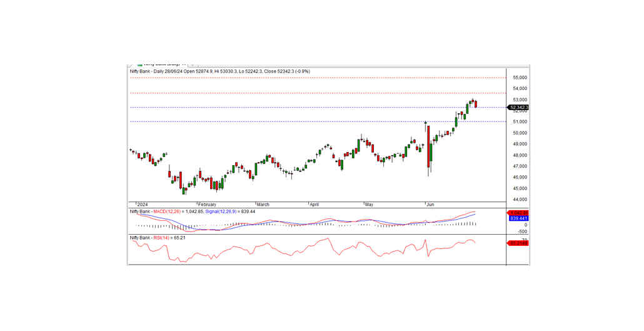This screenshot has width=644, height=331.
Task: Click the 46,000 price axis label
Action: [x=519, y=178]
